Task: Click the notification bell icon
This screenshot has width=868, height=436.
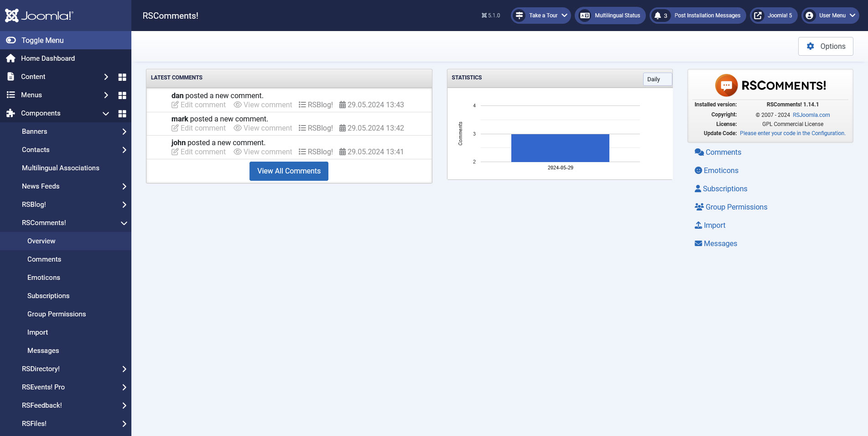Action: click(658, 16)
